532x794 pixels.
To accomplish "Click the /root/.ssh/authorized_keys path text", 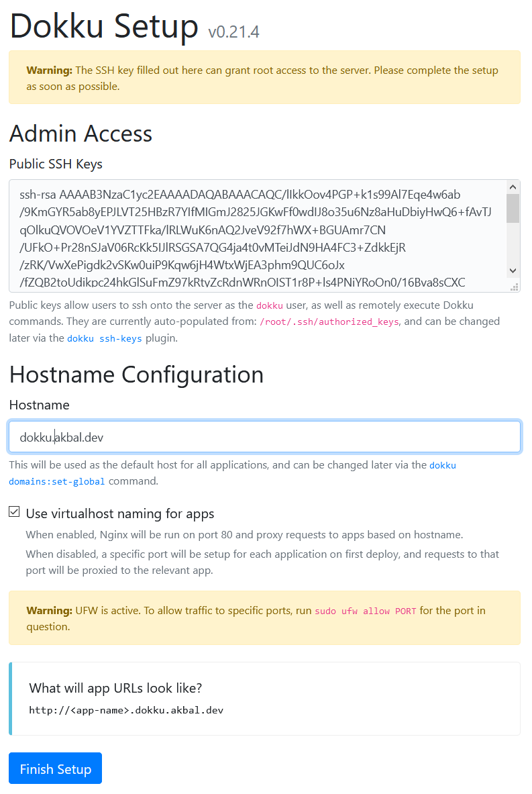I will pyautogui.click(x=329, y=322).
